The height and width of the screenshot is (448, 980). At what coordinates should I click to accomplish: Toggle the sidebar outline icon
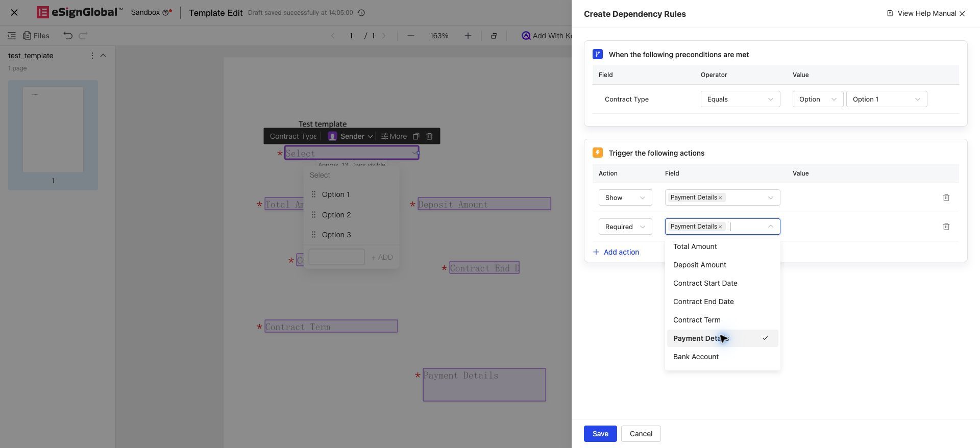(11, 36)
